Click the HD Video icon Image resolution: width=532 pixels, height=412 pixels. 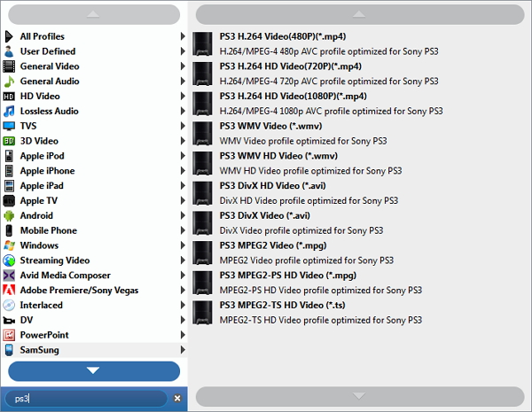click(9, 97)
